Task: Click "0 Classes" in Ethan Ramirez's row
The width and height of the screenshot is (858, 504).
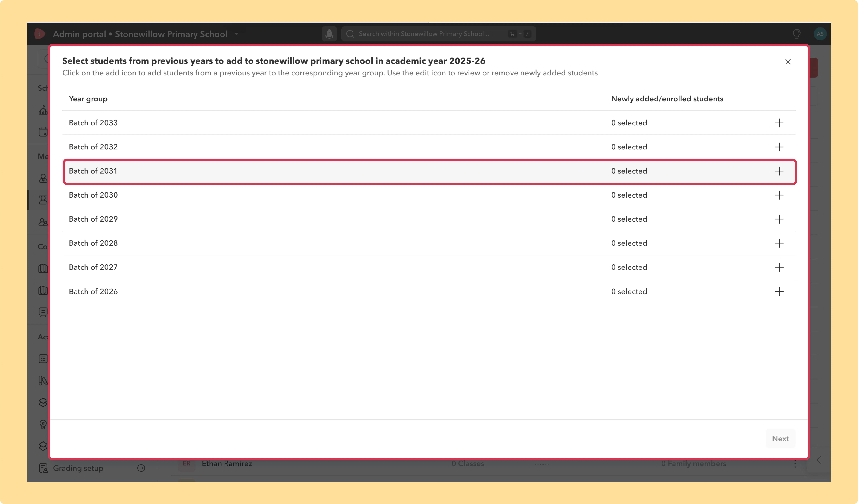Action: [x=468, y=464]
